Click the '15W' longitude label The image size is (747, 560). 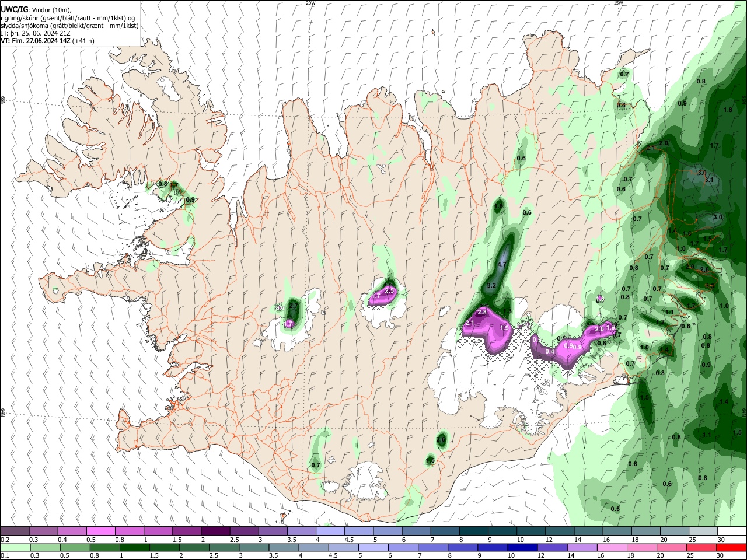[x=618, y=3]
